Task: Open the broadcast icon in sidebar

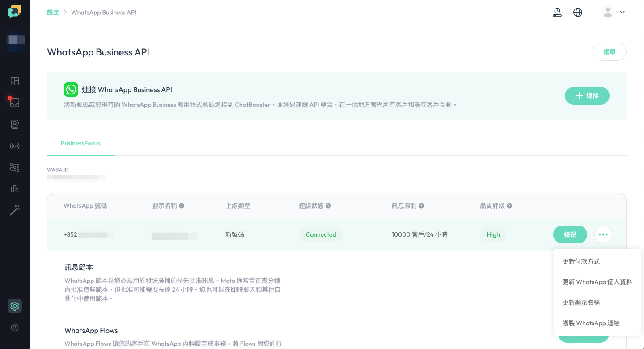Action: [x=15, y=146]
